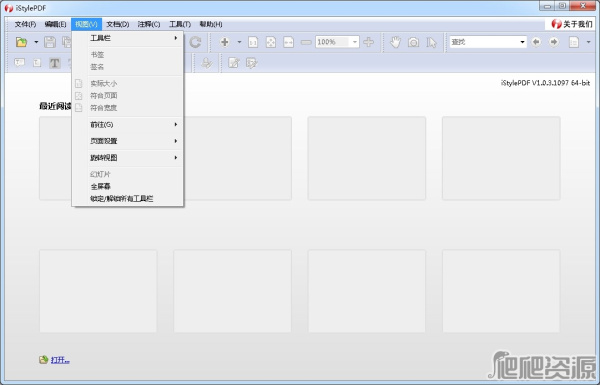Click the page layout icon at toolbar end
Image resolution: width=600 pixels, height=385 pixels.
tap(574, 42)
